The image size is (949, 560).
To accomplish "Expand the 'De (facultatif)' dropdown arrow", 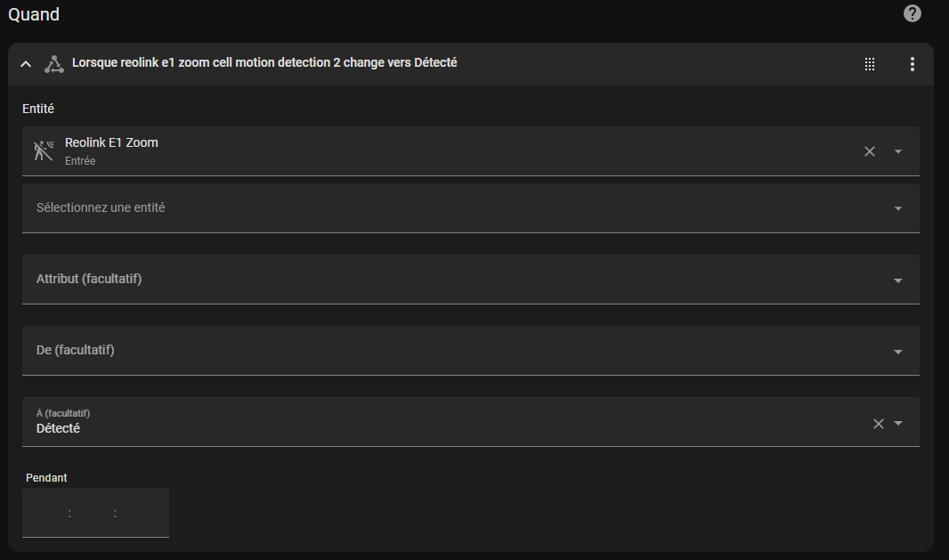I will (897, 352).
